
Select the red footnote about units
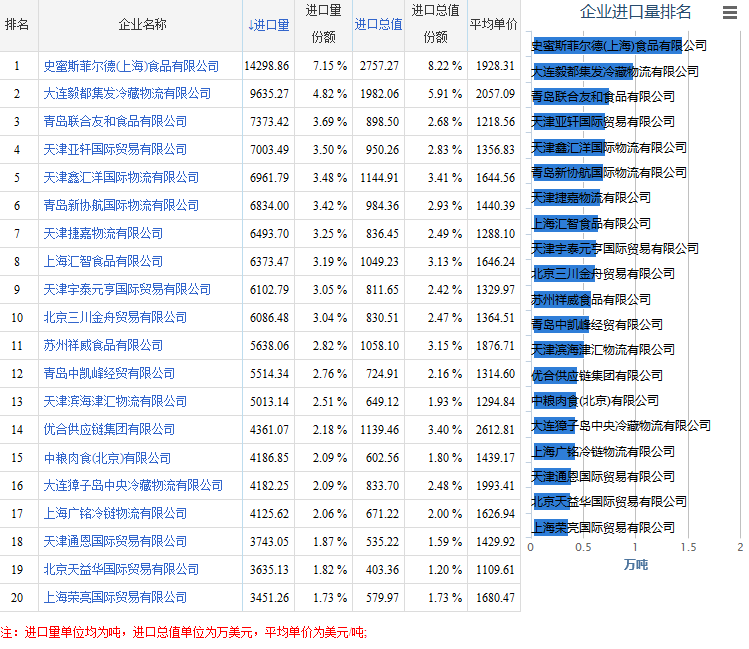pyautogui.click(x=184, y=632)
